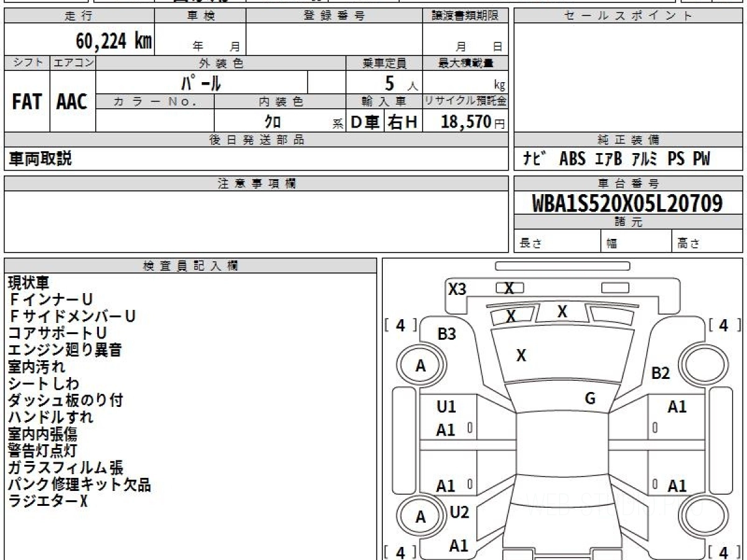Select the 車両取説 text entry
Viewport: 747px width, 560px height.
pyautogui.click(x=40, y=159)
